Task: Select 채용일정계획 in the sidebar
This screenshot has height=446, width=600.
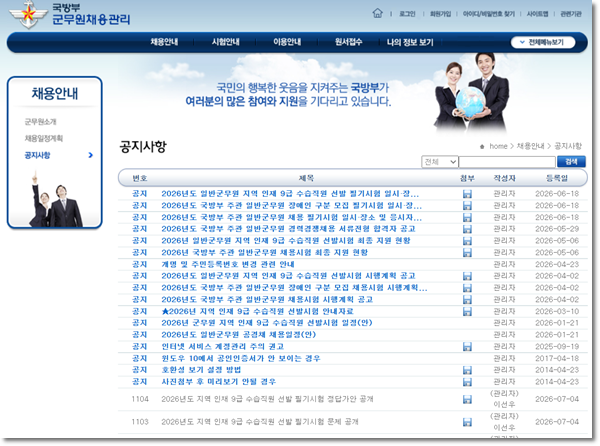Action: [44, 138]
